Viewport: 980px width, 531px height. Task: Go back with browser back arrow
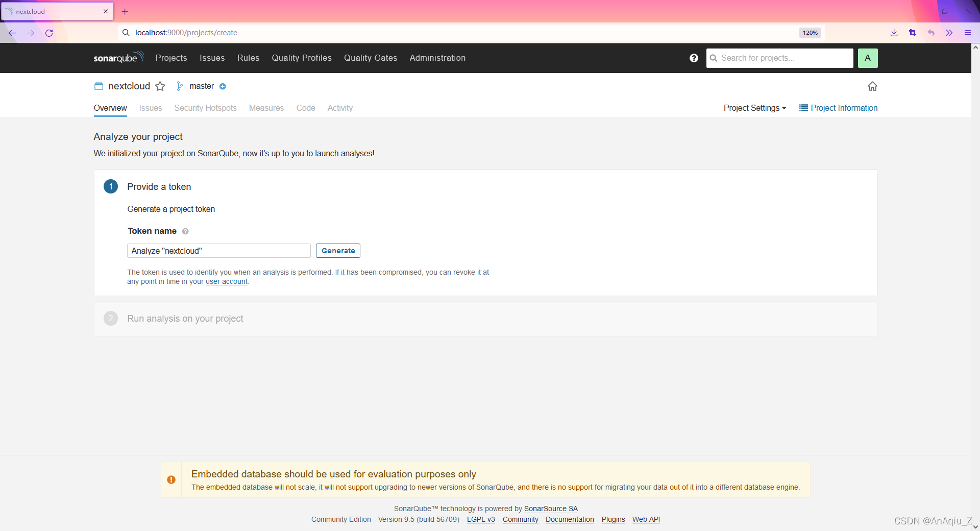coord(12,33)
